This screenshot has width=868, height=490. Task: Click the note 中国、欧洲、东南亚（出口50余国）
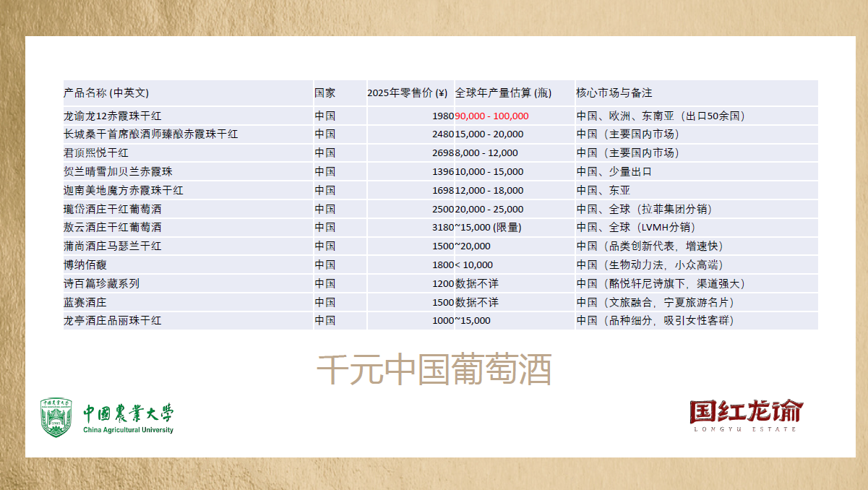coord(661,116)
